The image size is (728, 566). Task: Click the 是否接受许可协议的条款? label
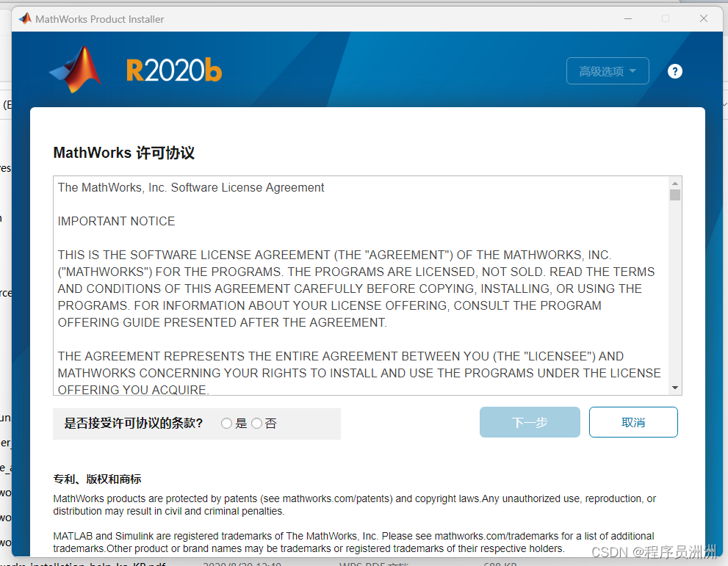click(x=133, y=423)
